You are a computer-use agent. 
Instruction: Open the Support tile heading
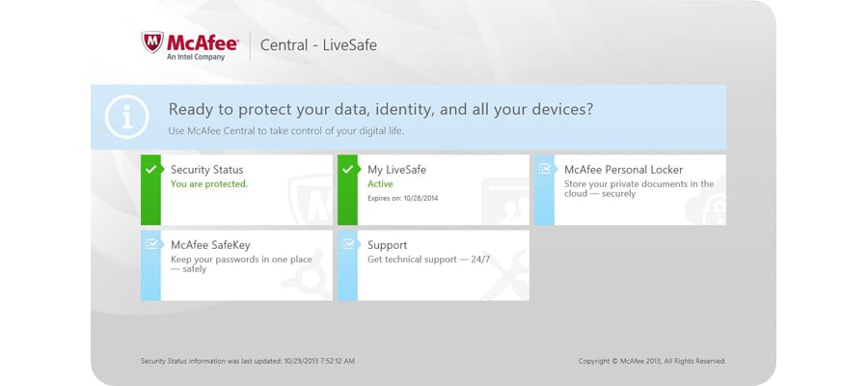[x=388, y=245]
